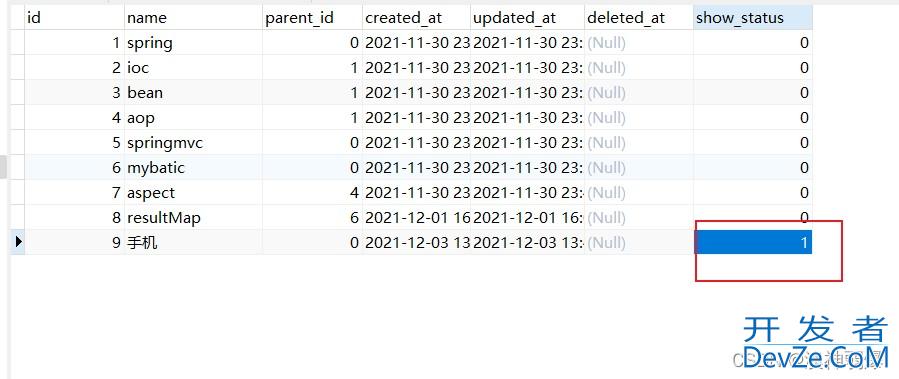The height and width of the screenshot is (379, 899).
Task: Select the deleted_at Null cell for resultMap row
Action: point(639,217)
